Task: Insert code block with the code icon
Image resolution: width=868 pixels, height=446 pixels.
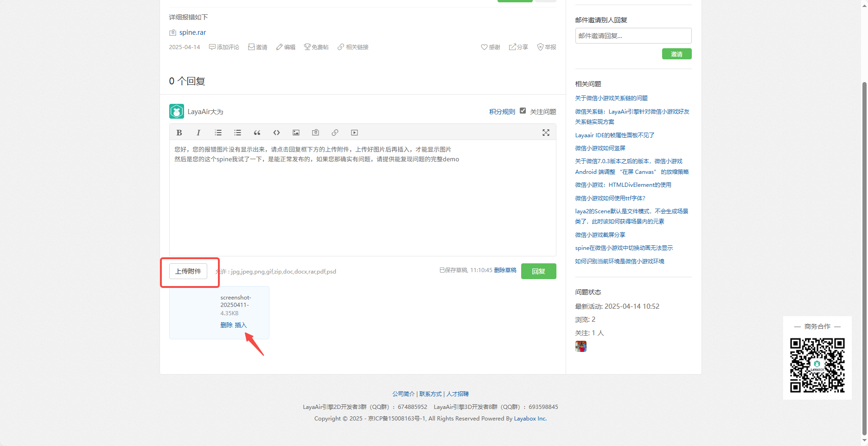Action: pos(276,133)
